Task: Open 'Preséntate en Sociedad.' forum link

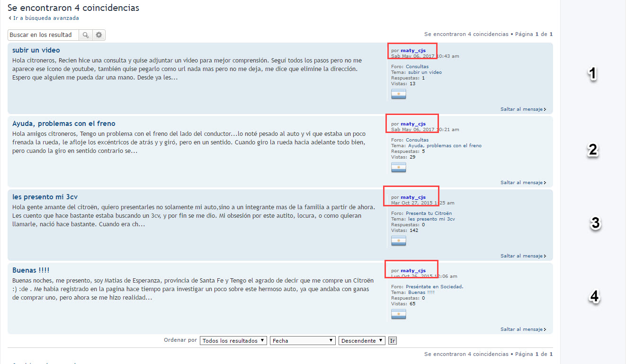Action: click(x=434, y=287)
